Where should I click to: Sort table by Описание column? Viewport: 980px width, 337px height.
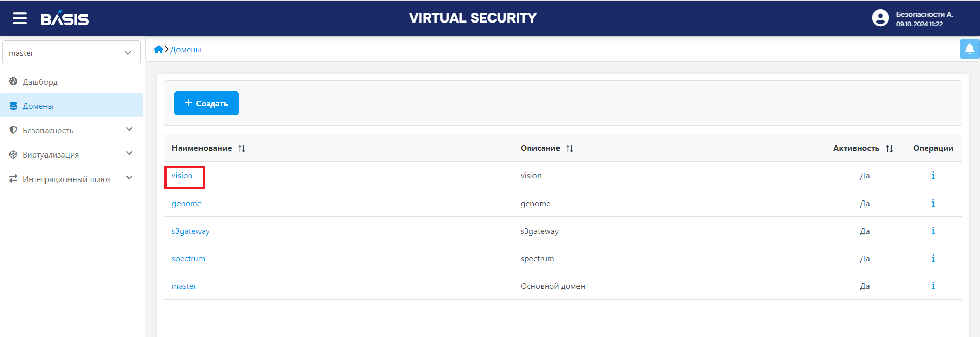pyautogui.click(x=570, y=148)
